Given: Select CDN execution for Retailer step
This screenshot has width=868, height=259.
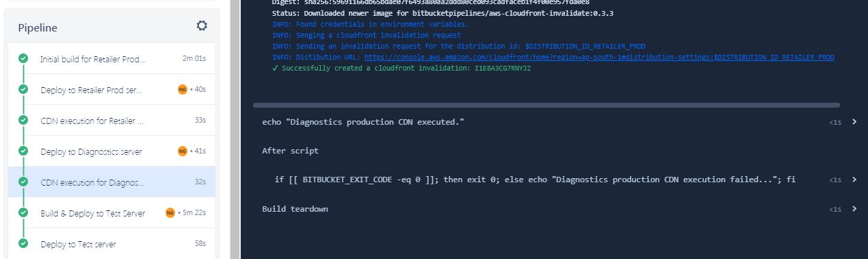Looking at the screenshot, I should coord(111,120).
